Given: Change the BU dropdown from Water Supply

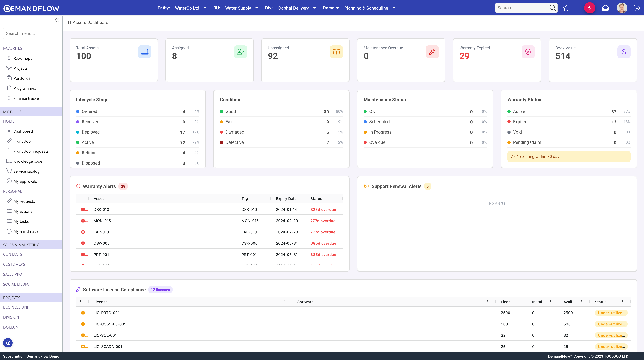Looking at the screenshot, I should (x=257, y=8).
